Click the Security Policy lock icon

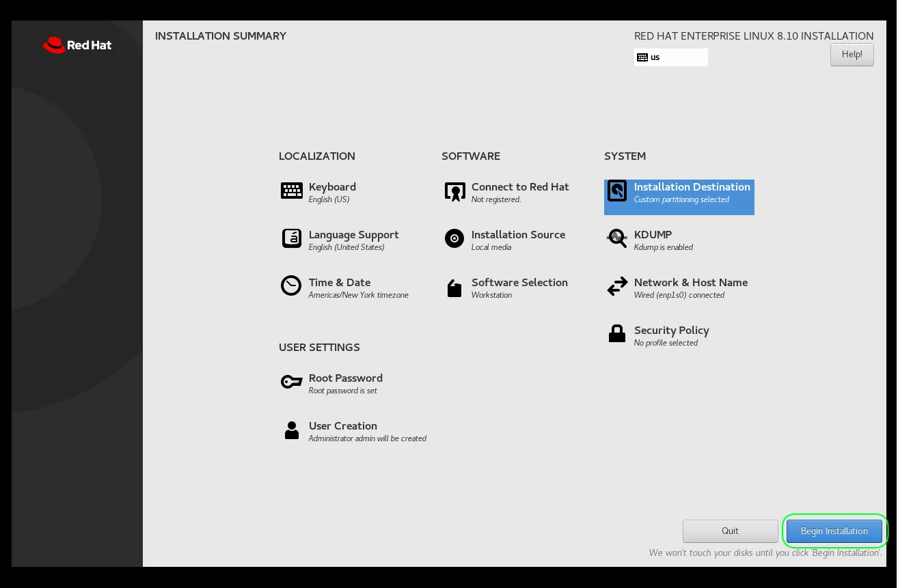(x=617, y=333)
